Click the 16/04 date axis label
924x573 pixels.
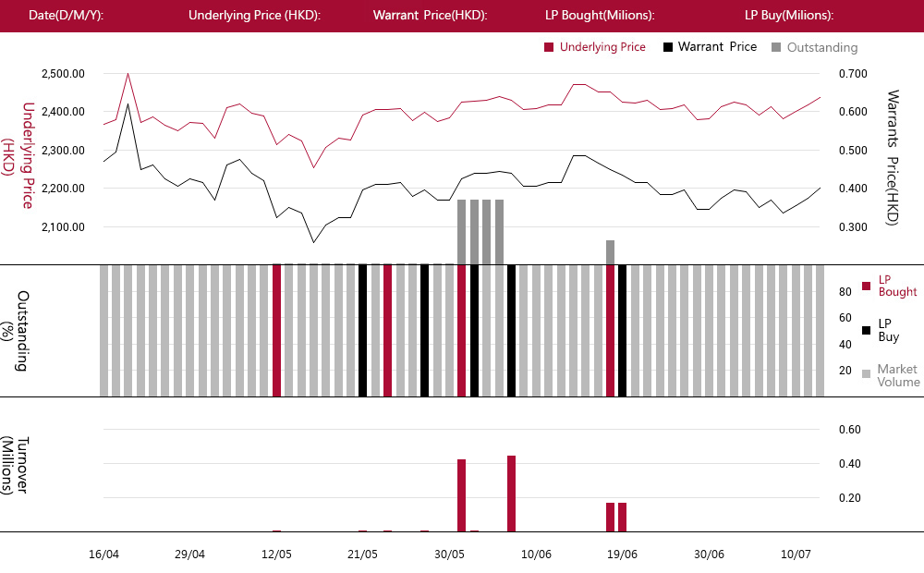click(103, 555)
